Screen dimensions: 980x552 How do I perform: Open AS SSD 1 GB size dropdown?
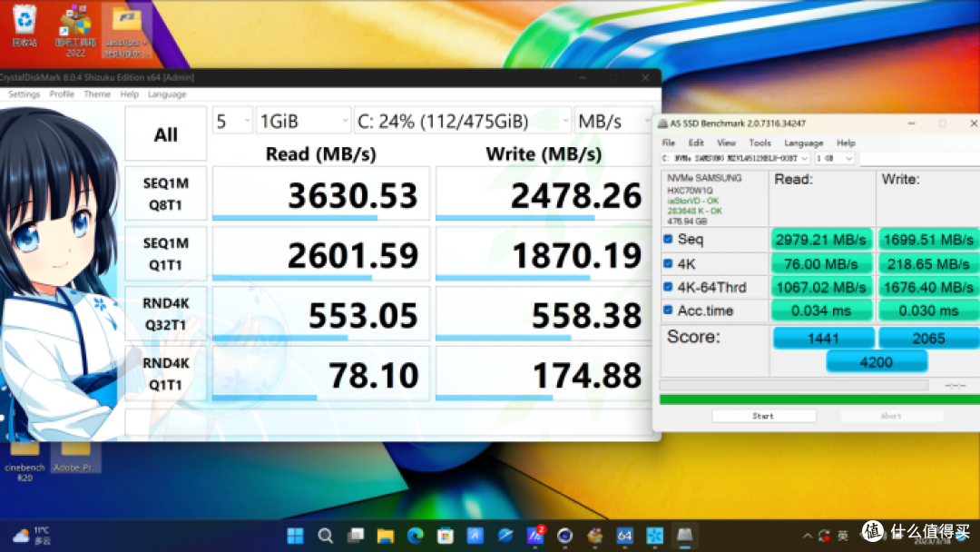835,159
